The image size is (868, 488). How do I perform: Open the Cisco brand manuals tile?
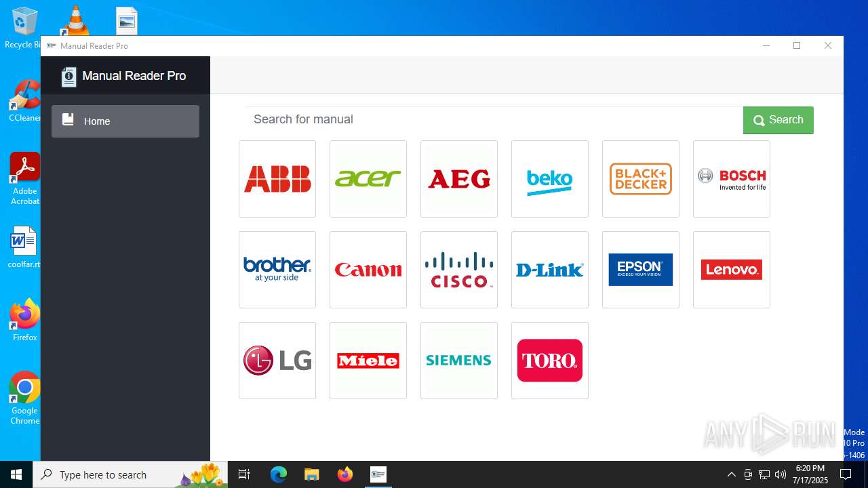459,270
